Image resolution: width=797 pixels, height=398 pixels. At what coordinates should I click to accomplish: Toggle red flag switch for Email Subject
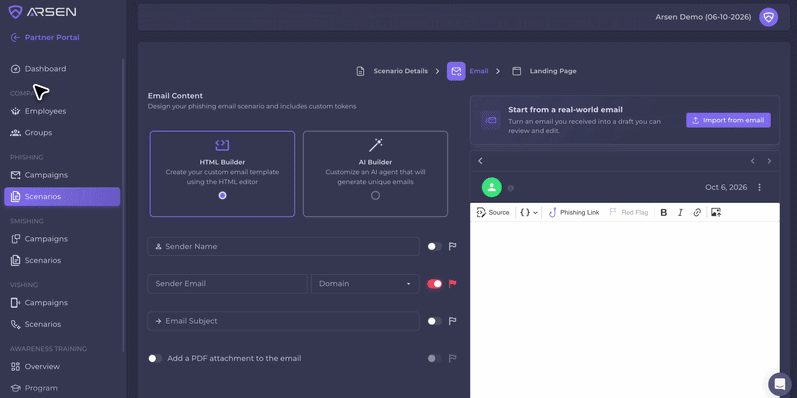point(434,321)
